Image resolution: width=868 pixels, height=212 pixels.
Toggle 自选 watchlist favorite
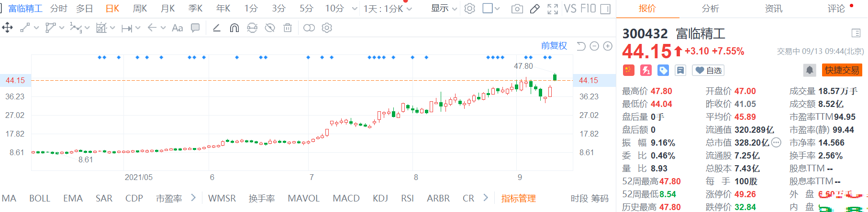[708, 70]
